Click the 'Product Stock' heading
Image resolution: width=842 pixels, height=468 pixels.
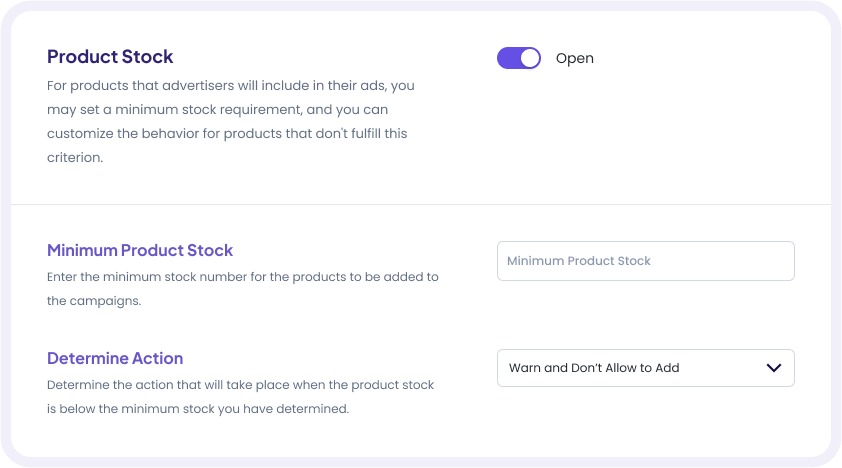(x=110, y=57)
